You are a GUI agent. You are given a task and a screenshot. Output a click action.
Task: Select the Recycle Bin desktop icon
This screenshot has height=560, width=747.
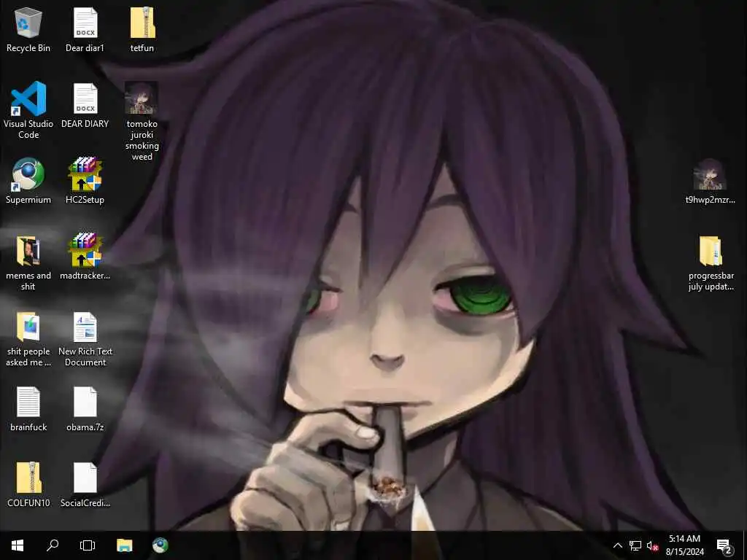click(x=28, y=29)
